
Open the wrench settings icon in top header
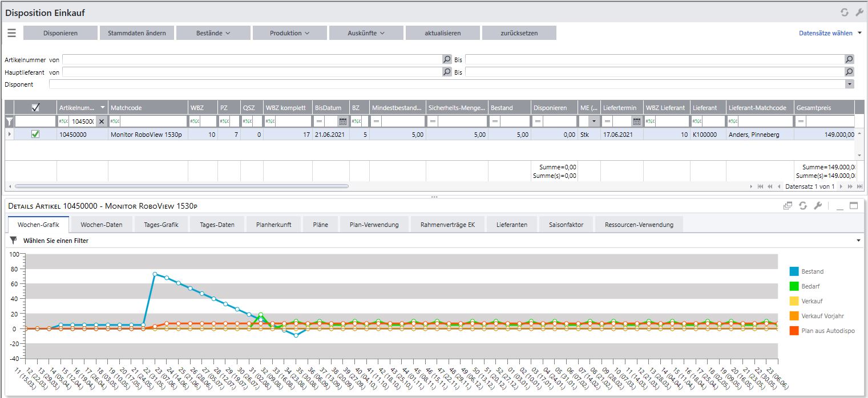(x=859, y=13)
